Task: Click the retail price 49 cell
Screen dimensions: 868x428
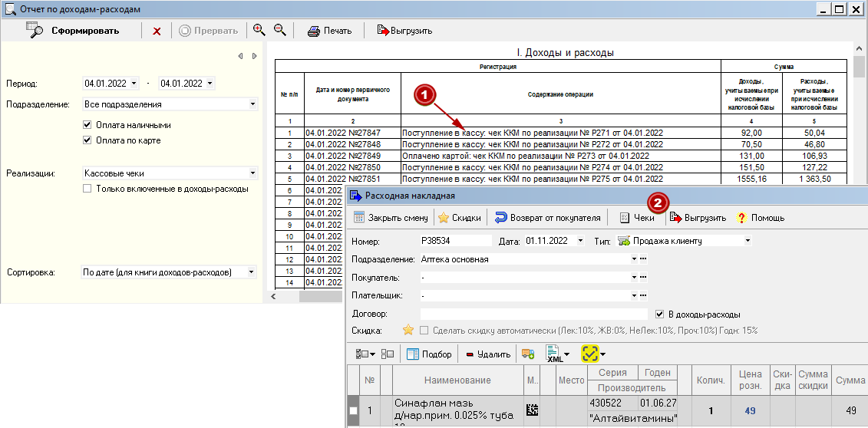Action: point(750,411)
